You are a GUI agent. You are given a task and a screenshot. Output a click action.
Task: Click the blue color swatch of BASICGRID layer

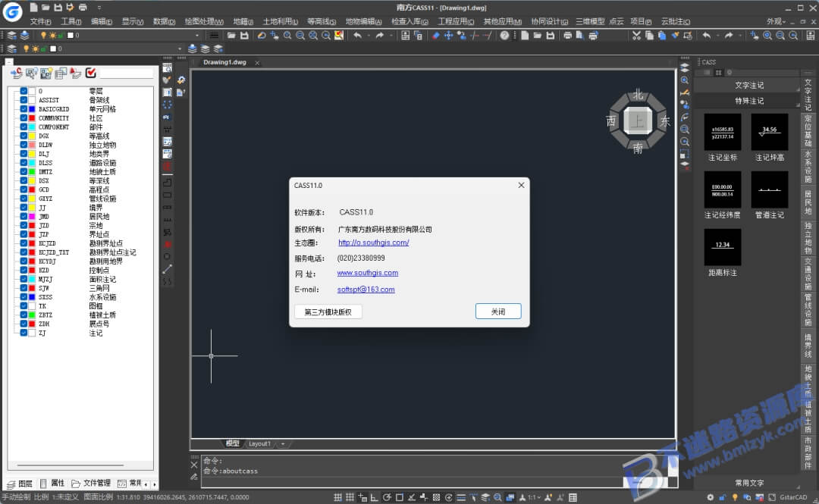(x=32, y=108)
